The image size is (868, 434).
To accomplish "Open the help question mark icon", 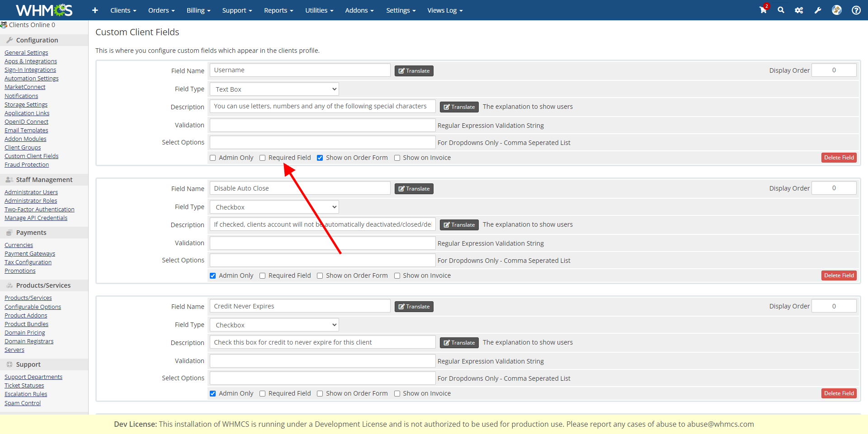I will point(856,10).
